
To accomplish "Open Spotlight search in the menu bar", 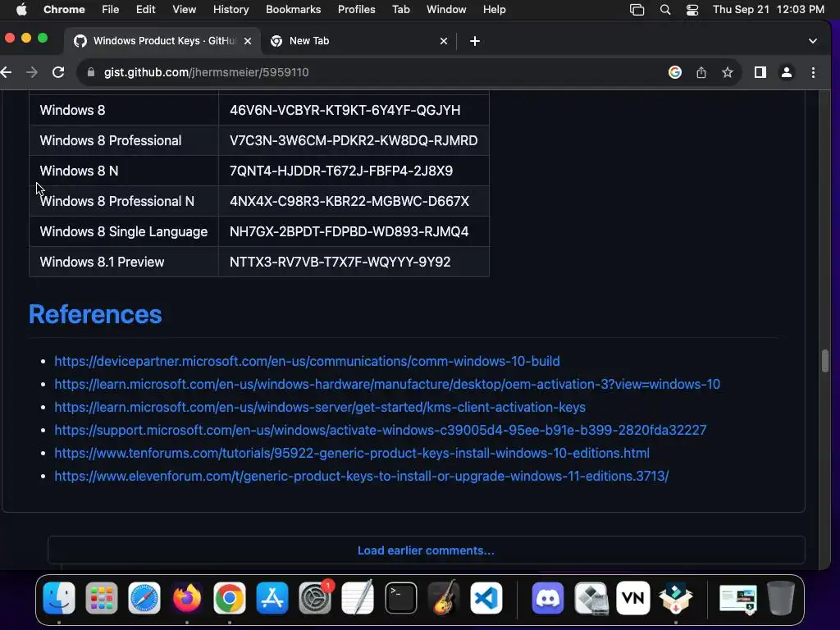I will coord(665,10).
